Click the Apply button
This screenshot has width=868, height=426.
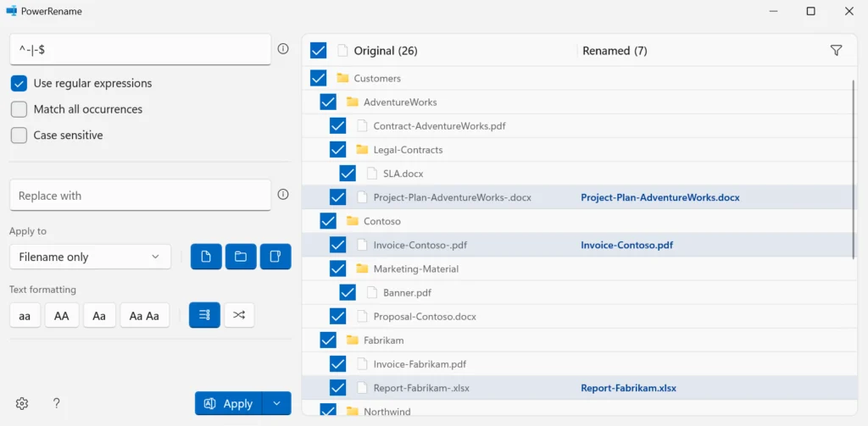click(x=229, y=403)
